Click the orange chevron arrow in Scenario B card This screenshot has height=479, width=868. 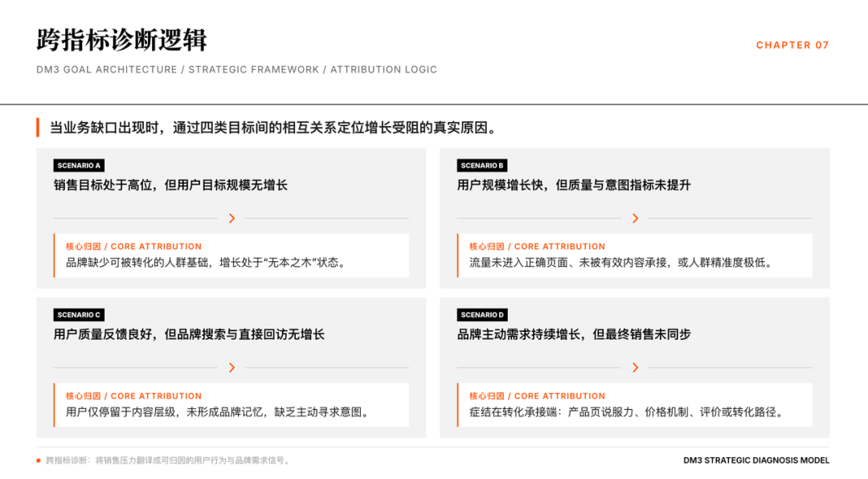click(635, 218)
